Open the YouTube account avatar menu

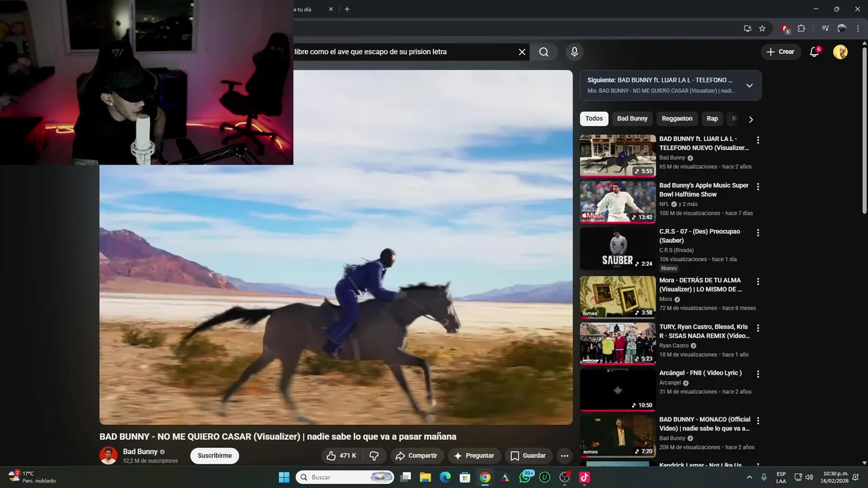840,52
